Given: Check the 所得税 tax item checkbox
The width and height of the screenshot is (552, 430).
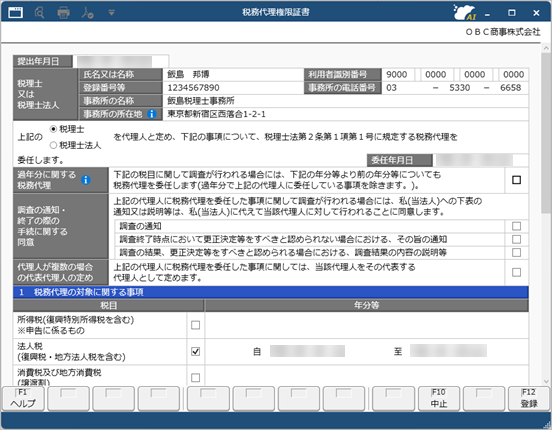Looking at the screenshot, I should 195,325.
